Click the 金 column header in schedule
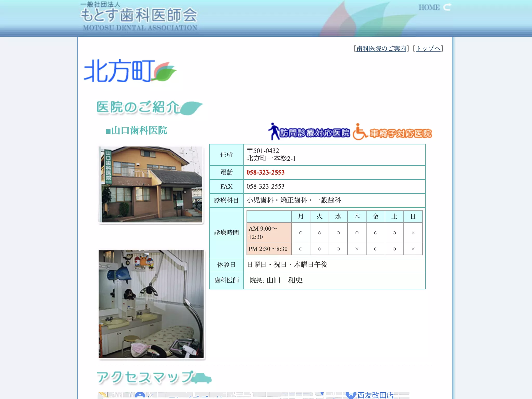 (376, 217)
